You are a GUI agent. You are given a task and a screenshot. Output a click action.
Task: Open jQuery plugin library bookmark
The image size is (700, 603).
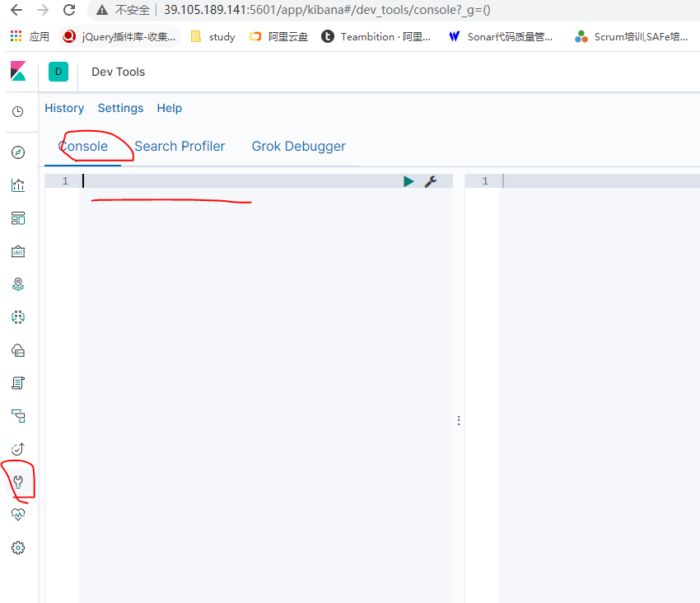tap(119, 36)
